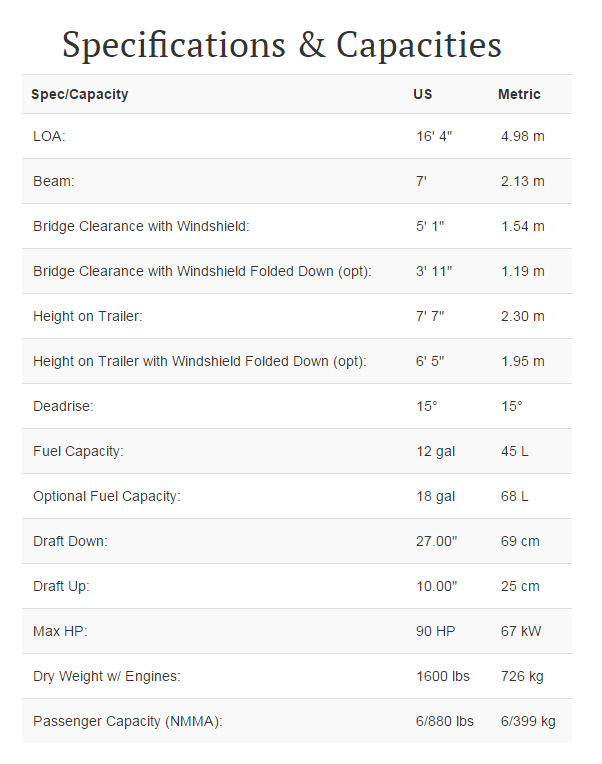Select the Deadrise row label
The width and height of the screenshot is (602, 764).
[63, 406]
